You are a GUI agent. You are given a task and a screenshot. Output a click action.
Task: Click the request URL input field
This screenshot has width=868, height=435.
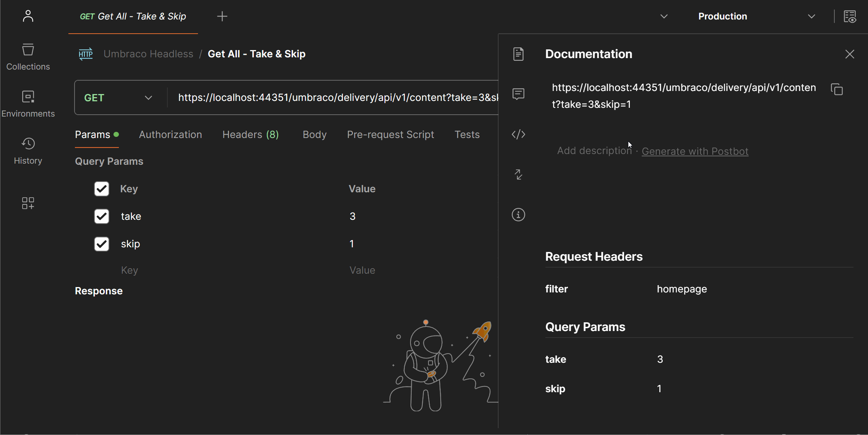coord(333,98)
